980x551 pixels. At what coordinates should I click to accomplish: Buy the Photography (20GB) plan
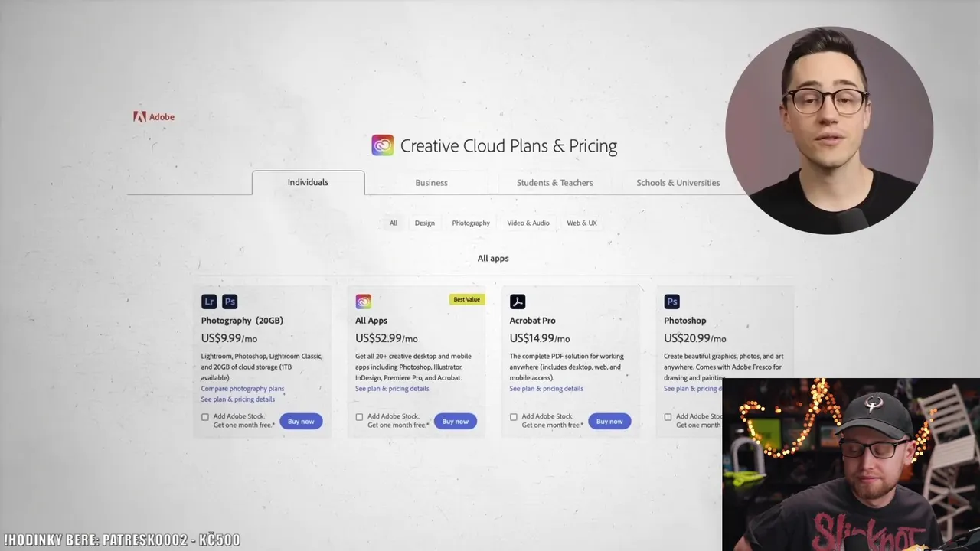301,422
